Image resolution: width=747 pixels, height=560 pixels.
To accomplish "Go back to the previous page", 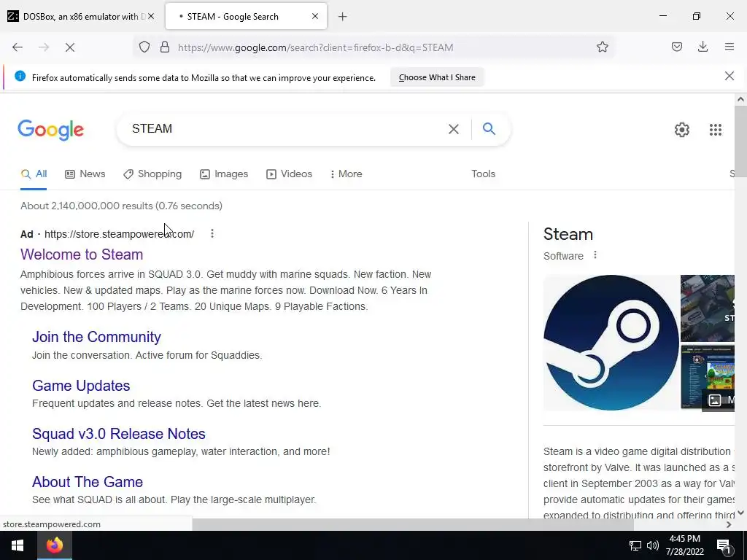I will click(x=18, y=47).
